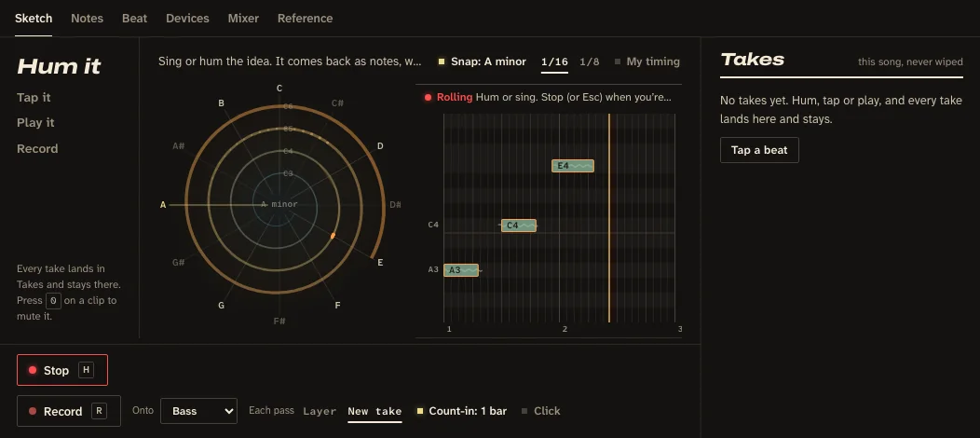Select the Hum it mode
The image size is (980, 438).
point(59,66)
